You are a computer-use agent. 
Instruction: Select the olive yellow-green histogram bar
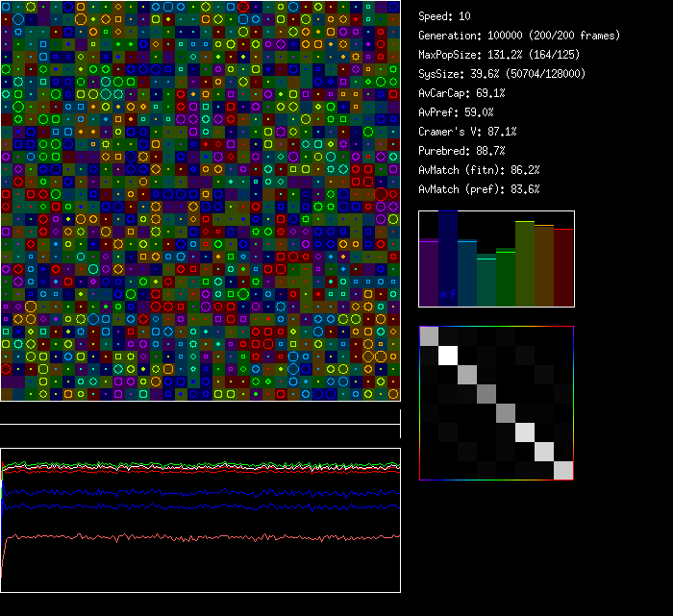(x=525, y=263)
